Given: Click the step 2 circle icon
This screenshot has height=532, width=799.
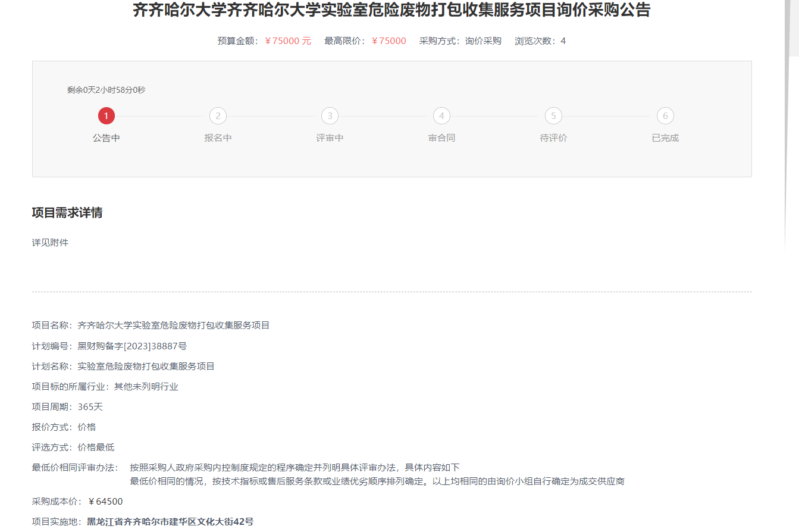Looking at the screenshot, I should pyautogui.click(x=218, y=116).
